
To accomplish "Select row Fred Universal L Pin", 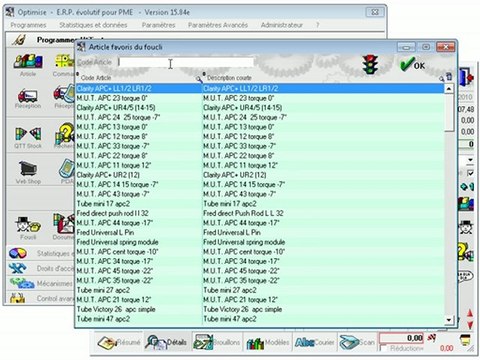I will tap(260, 233).
